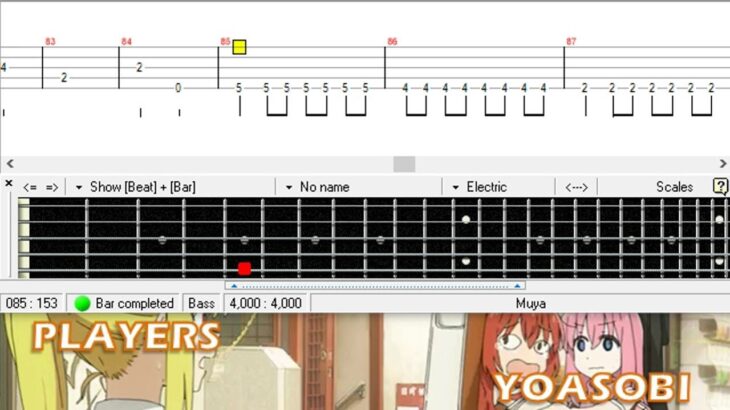Click the 4,000 : 4,000 duration status
Screen dimensions: 730x410
point(265,303)
